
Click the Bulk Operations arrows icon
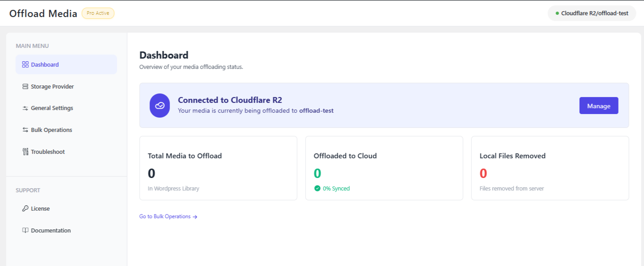25,130
